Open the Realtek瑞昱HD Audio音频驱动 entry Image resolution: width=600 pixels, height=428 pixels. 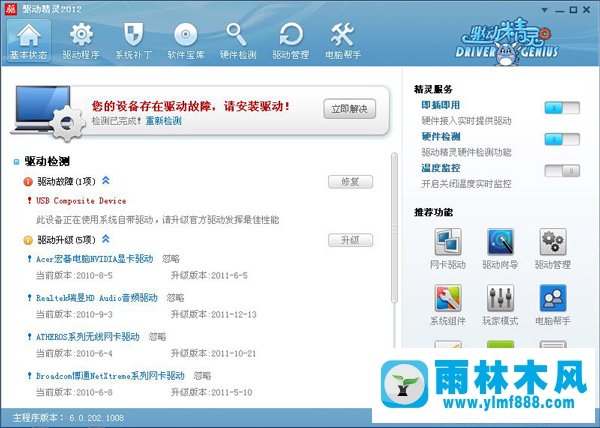tap(97, 298)
